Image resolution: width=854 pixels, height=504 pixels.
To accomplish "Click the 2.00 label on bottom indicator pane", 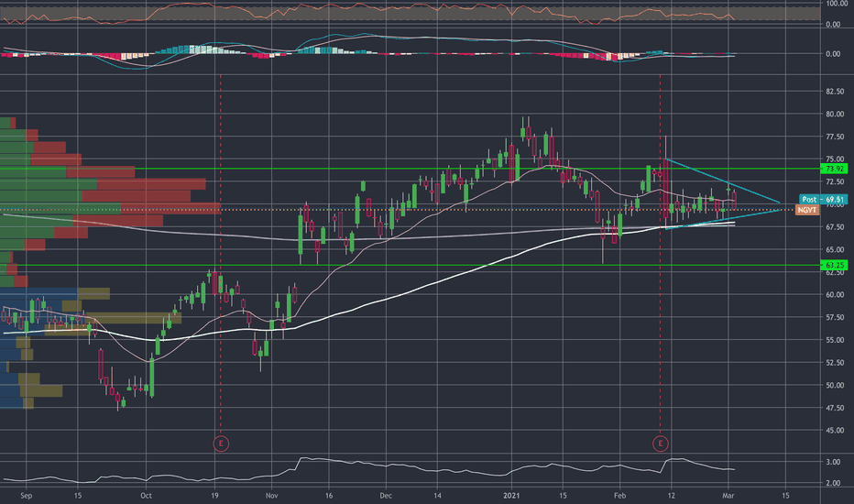I will (x=833, y=483).
